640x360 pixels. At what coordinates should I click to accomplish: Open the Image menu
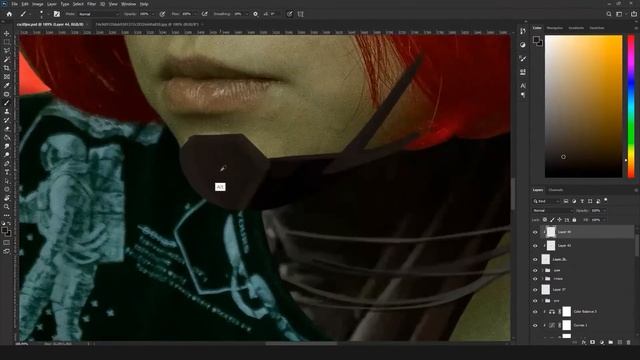tap(38, 4)
